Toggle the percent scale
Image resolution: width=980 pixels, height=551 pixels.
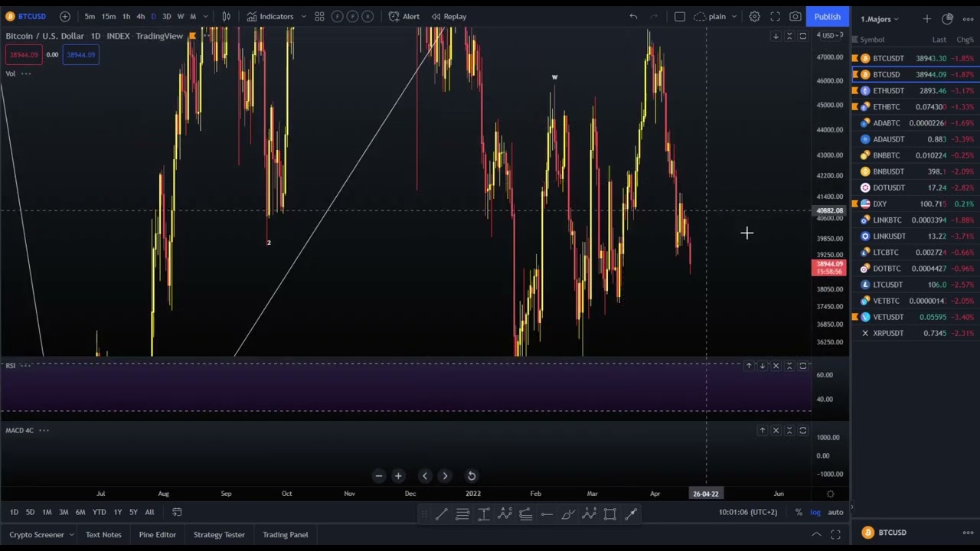pyautogui.click(x=799, y=512)
